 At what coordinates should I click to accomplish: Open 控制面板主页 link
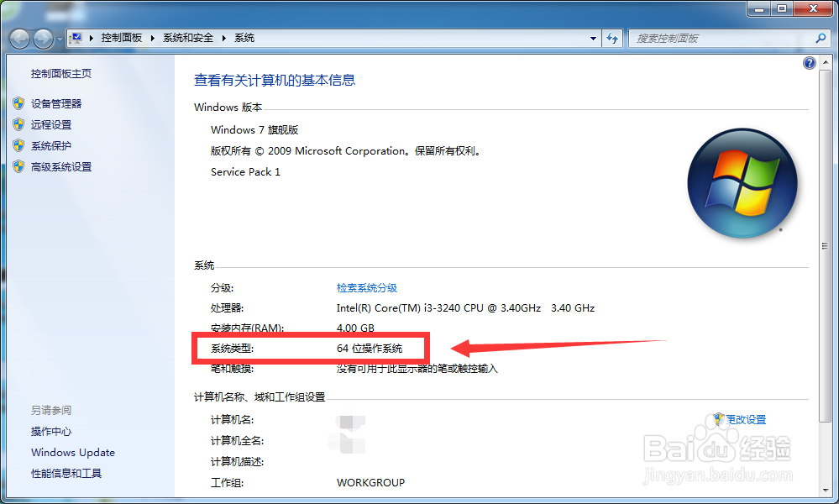click(61, 74)
